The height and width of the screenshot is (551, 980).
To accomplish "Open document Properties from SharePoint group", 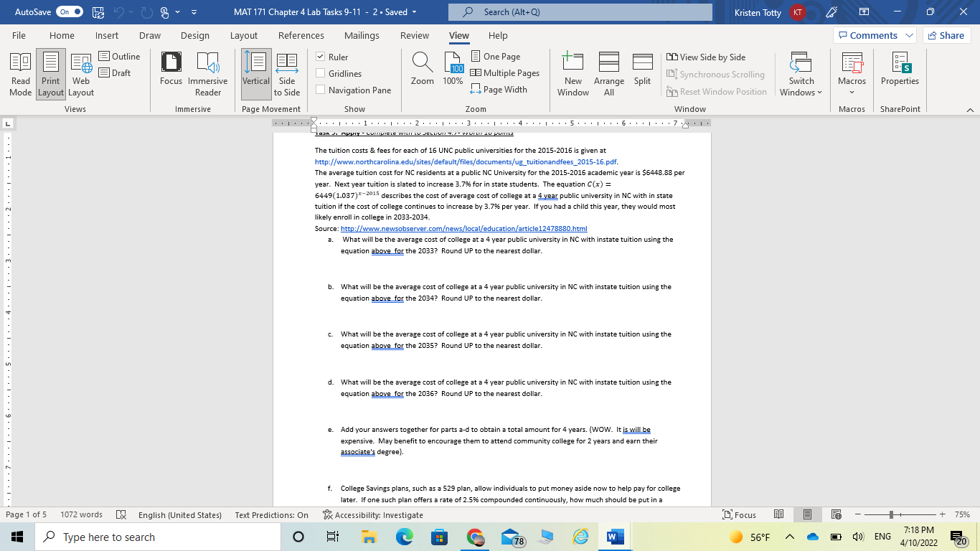I will [x=900, y=72].
